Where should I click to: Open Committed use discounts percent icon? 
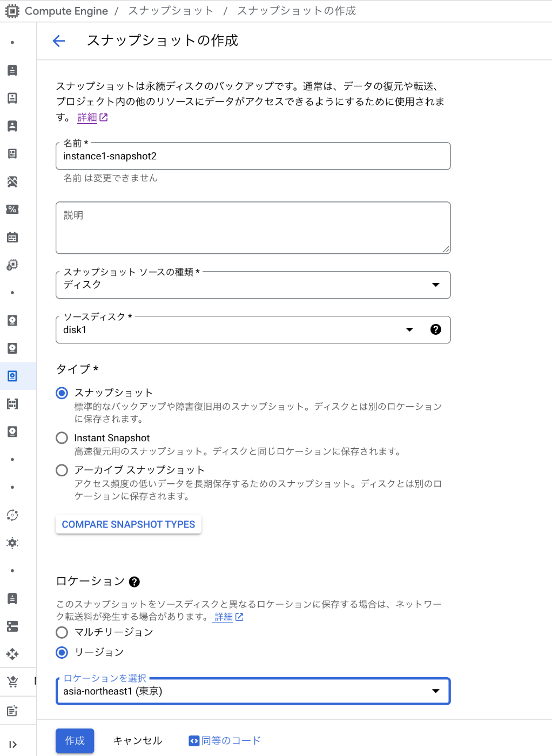(x=12, y=209)
